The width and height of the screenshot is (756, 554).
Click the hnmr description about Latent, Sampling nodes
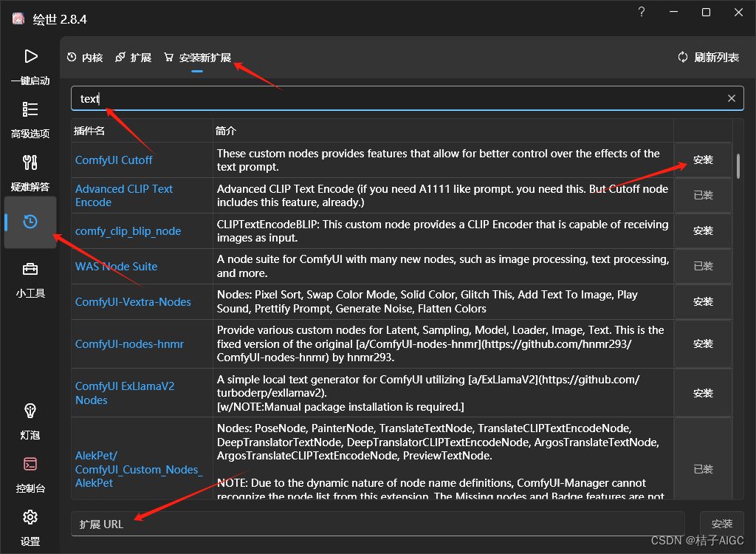point(441,344)
